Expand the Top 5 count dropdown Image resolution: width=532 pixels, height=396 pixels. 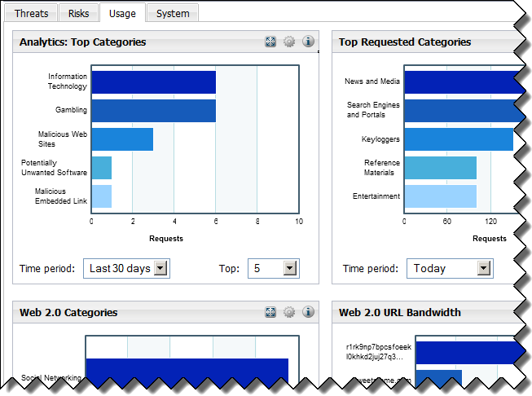274,268
